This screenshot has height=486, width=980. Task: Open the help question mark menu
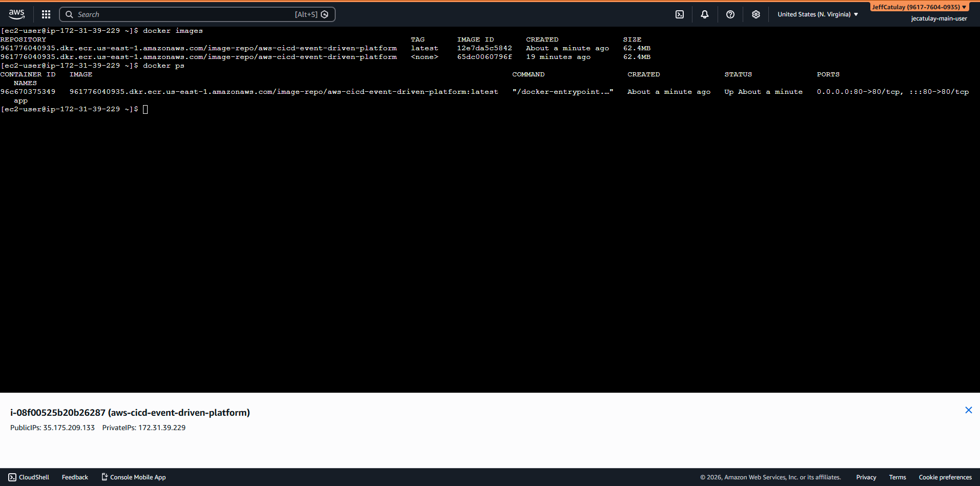tap(730, 14)
